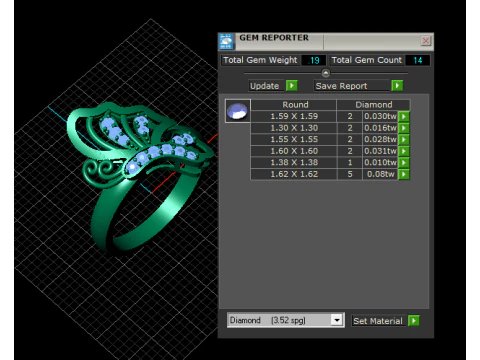Click the Total Gem Weight value .19
This screenshot has height=360, width=480.
pyautogui.click(x=313, y=60)
